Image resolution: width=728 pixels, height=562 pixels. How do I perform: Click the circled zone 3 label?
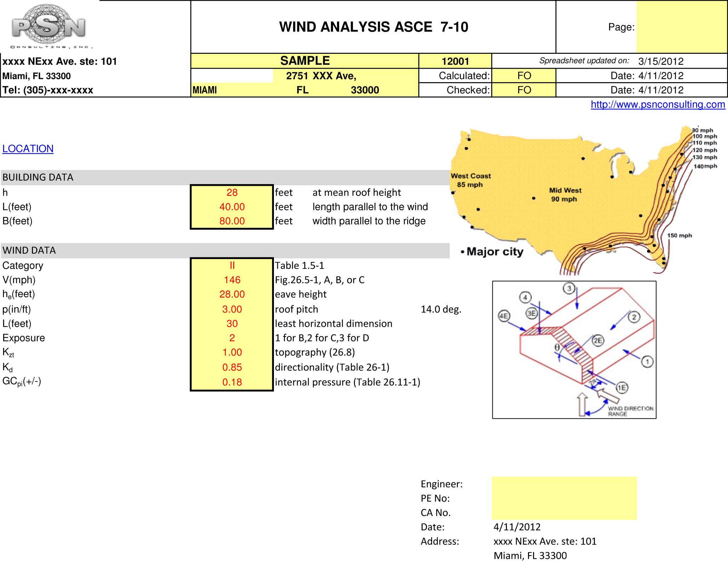(569, 288)
